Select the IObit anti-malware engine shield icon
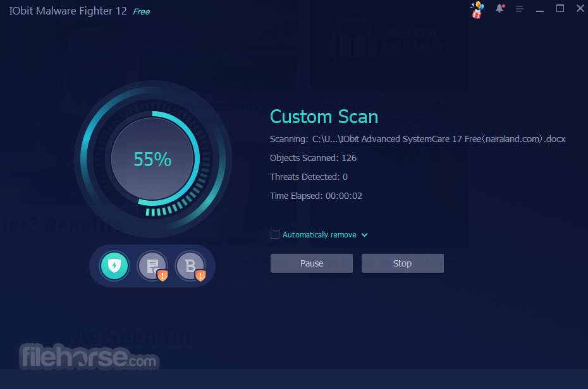 click(x=114, y=266)
